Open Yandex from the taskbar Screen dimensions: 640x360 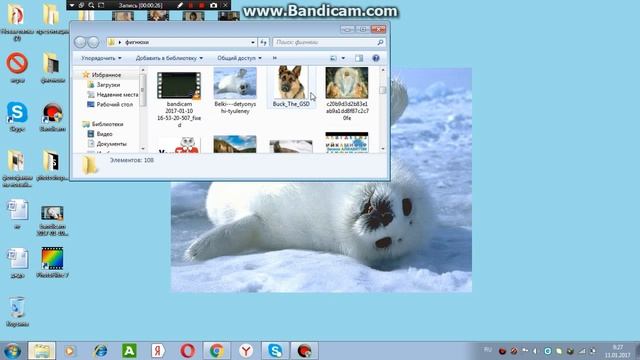[158, 351]
